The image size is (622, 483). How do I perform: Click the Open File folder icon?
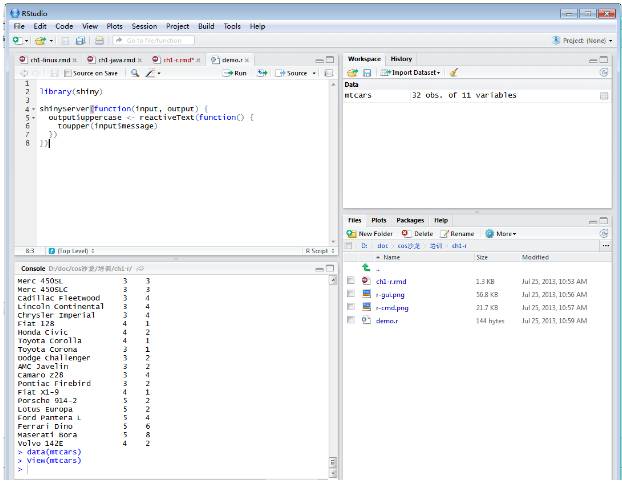pos(40,40)
